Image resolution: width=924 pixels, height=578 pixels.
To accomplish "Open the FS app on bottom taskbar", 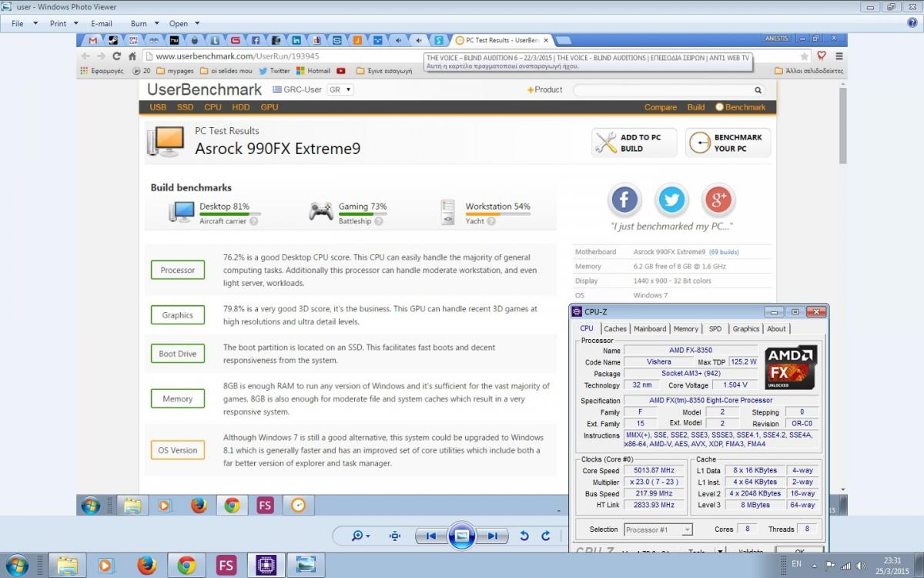I will tap(226, 566).
